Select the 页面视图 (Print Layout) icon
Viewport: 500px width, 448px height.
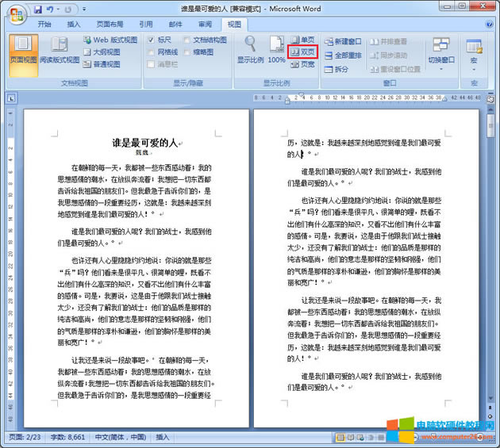coord(22,49)
